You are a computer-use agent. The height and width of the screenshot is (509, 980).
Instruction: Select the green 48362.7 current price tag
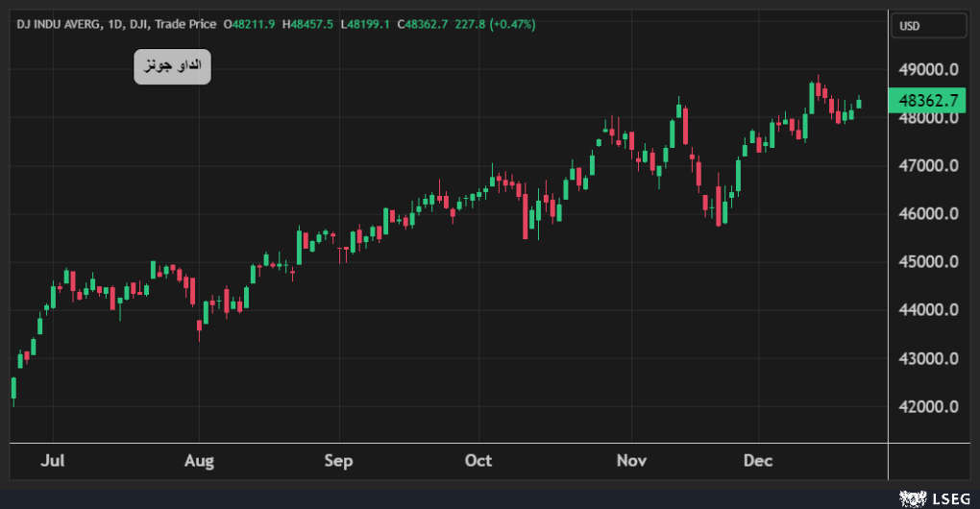click(x=927, y=100)
